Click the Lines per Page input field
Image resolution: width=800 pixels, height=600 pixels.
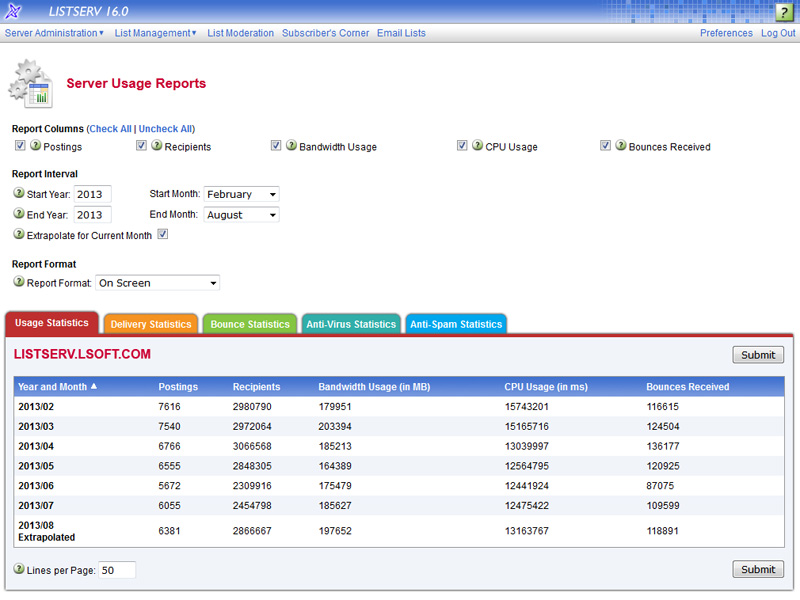pyautogui.click(x=117, y=570)
